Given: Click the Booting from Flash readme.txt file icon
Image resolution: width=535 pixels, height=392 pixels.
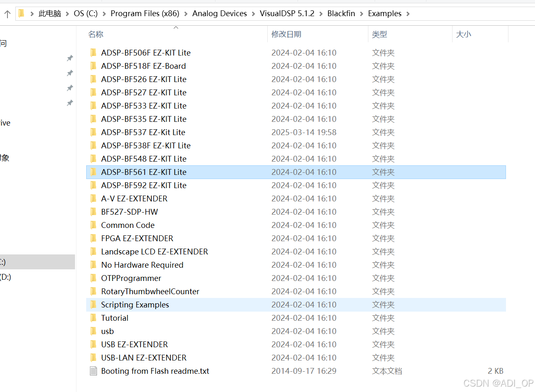Looking at the screenshot, I should pyautogui.click(x=93, y=371).
